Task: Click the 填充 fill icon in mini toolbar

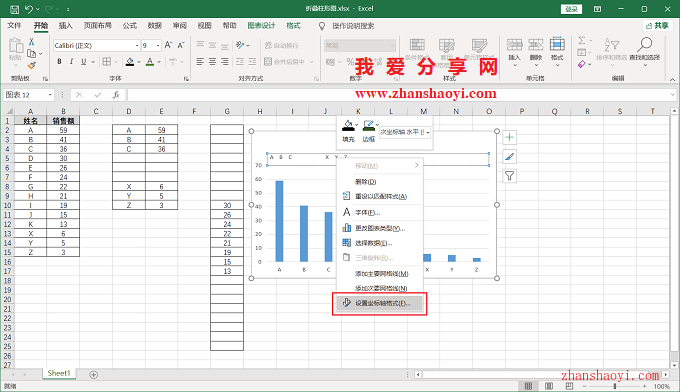Action: pyautogui.click(x=348, y=126)
